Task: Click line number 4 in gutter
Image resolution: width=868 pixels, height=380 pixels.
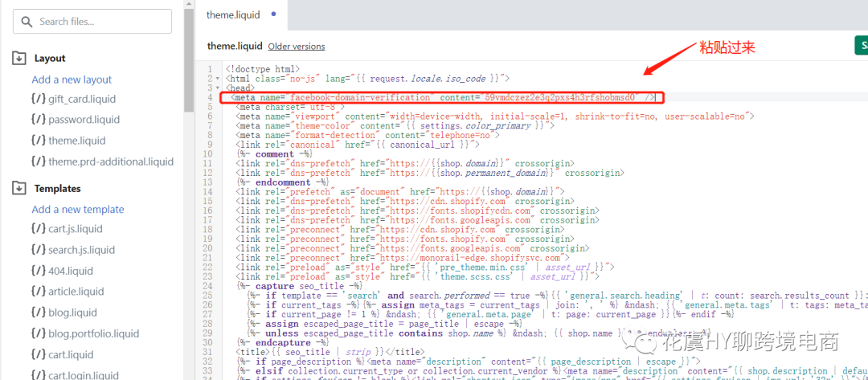Action: (210, 97)
